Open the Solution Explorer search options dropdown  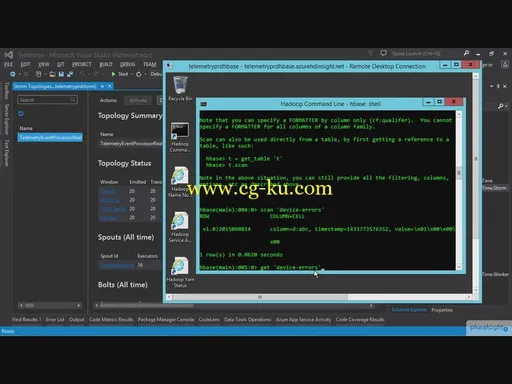point(507,106)
